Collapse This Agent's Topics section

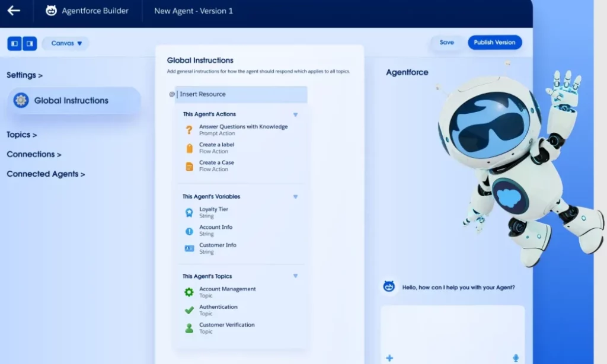pyautogui.click(x=295, y=276)
